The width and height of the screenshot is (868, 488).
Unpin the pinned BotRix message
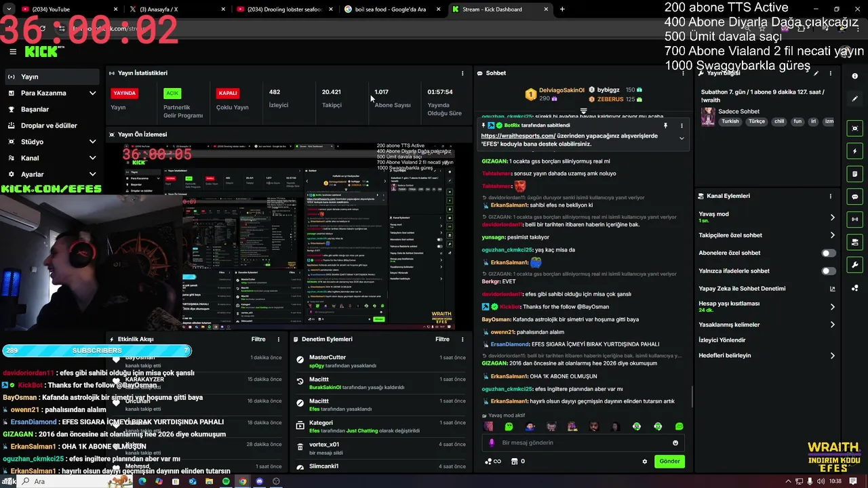tap(665, 125)
